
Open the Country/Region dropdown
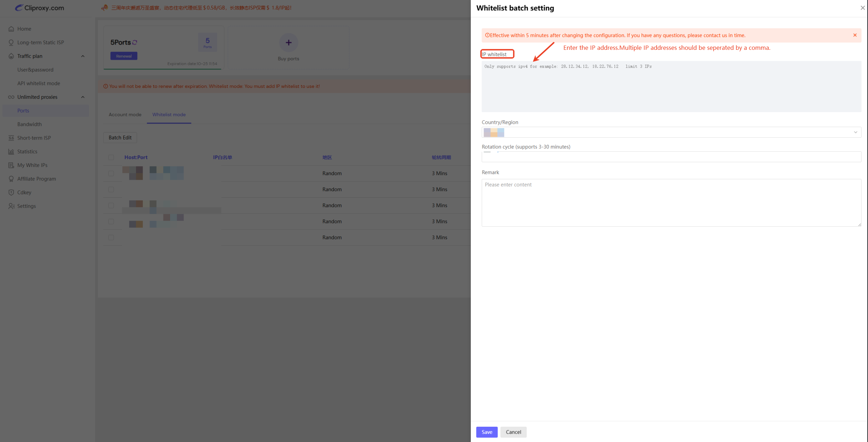(x=671, y=132)
